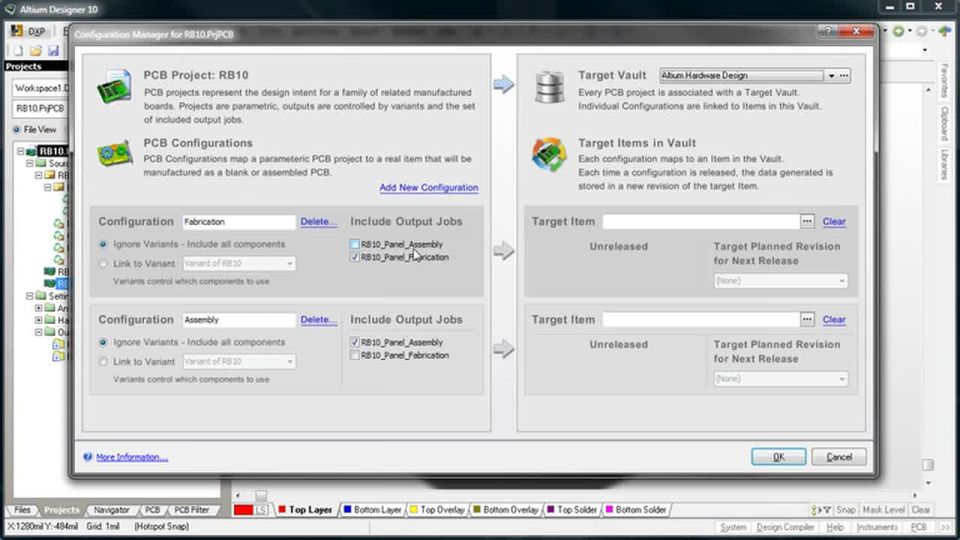Delete the Fabrication configuration
Image resolution: width=960 pixels, height=540 pixels.
pyautogui.click(x=318, y=222)
